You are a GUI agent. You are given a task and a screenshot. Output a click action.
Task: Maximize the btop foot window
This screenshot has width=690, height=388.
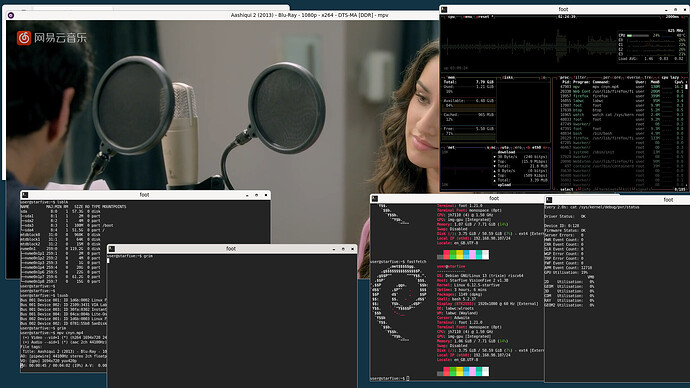coord(675,9)
